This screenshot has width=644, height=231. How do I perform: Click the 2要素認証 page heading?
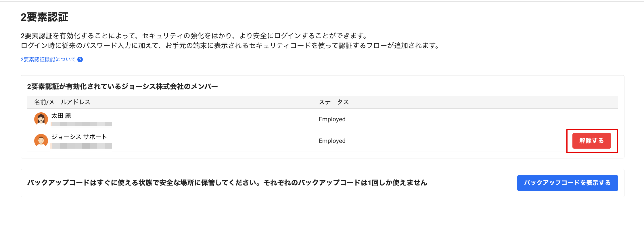tap(44, 17)
